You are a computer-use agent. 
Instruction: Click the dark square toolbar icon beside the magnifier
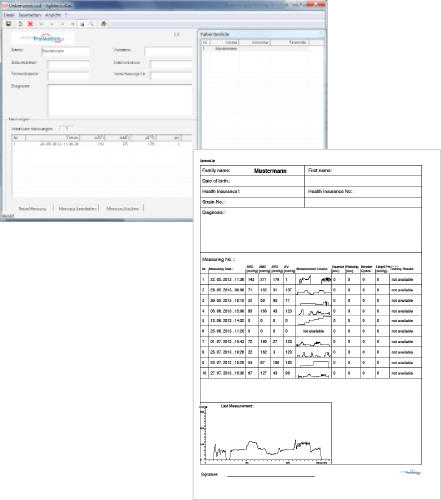82,24
